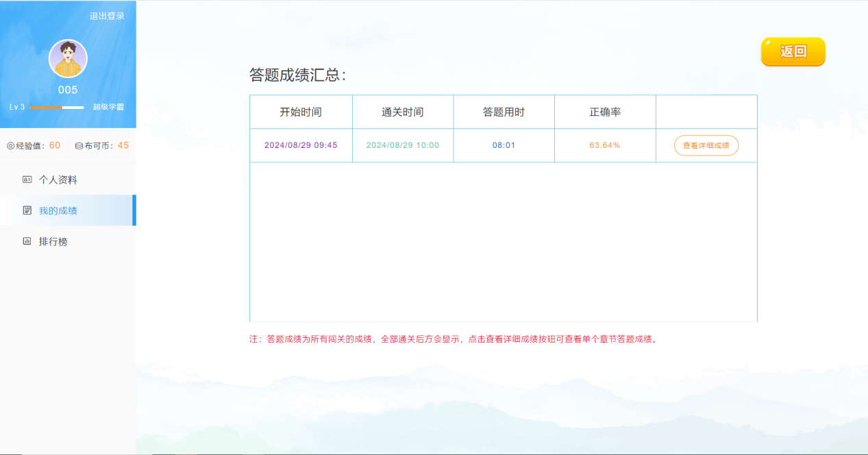
Task: Click the 布可币 coin icon
Action: (79, 146)
